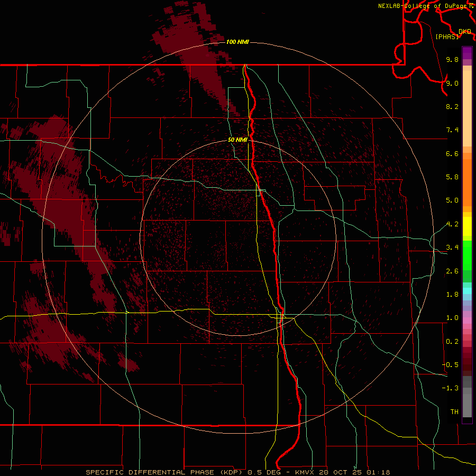Click the 100 NMI range ring label
This screenshot has height=476, width=476.
pos(237,42)
